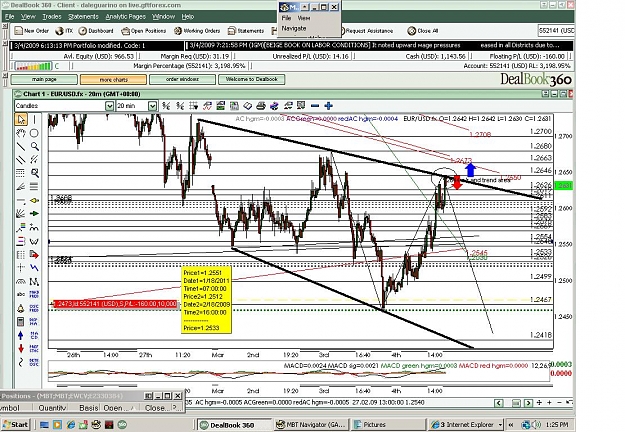Switch to Welcome to Dealbook tab
Viewport: 625px width, 432px height.
click(x=252, y=79)
